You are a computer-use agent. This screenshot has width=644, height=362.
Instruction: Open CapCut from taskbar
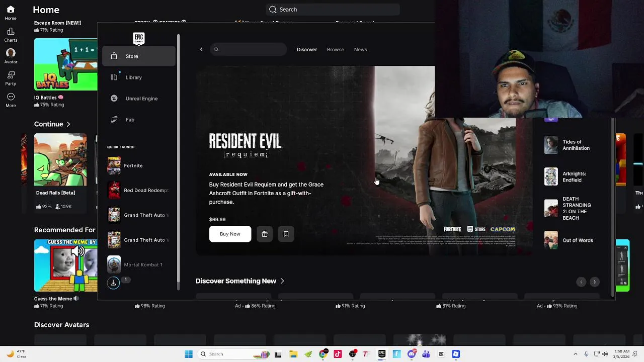point(441,354)
